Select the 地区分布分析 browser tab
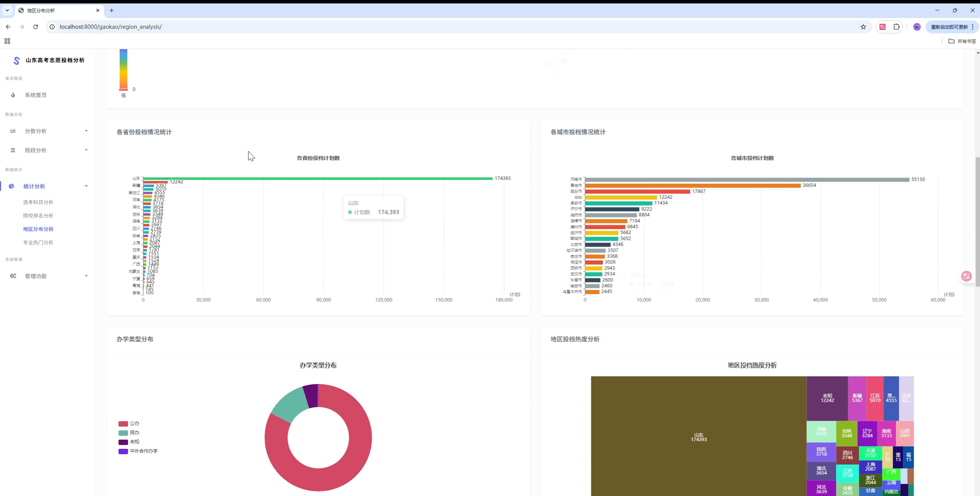 click(x=59, y=10)
